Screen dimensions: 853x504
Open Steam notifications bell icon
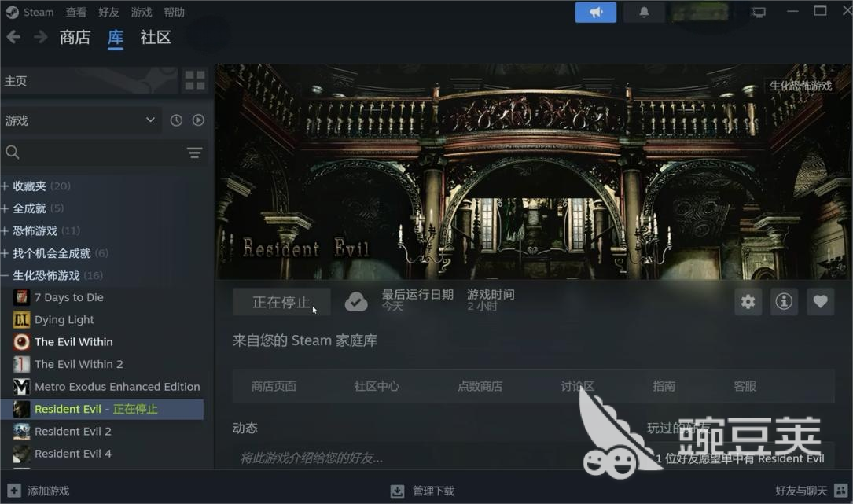click(644, 12)
